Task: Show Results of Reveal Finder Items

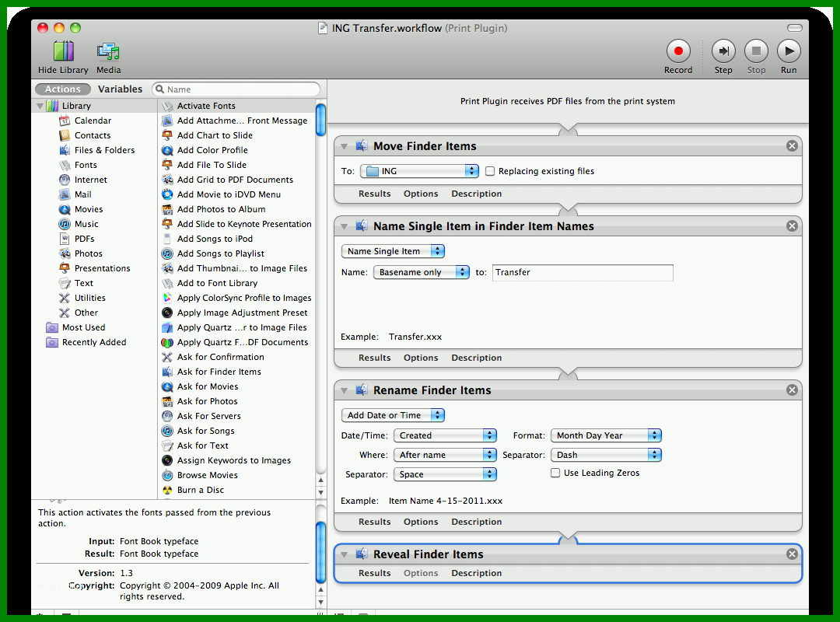Action: (374, 573)
